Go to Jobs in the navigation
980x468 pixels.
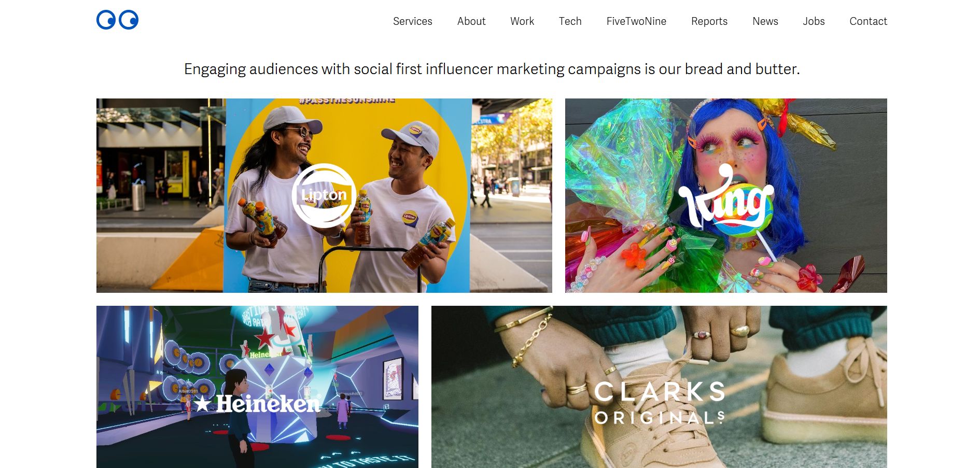pyautogui.click(x=814, y=21)
